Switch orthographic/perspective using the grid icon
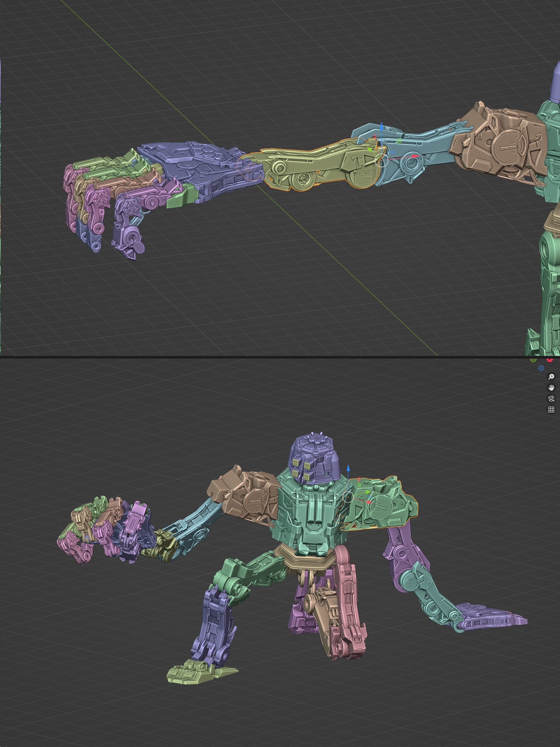Viewport: 560px width, 747px height. 551,410
